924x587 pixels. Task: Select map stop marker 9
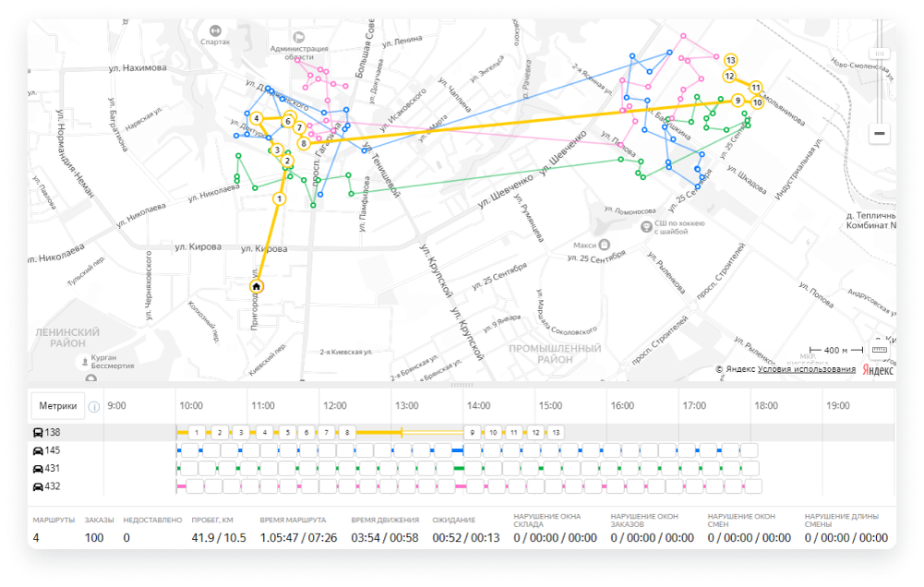coord(738,101)
